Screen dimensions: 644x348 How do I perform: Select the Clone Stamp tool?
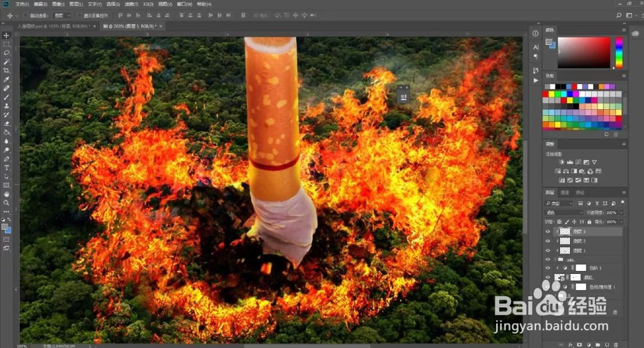tap(6, 106)
